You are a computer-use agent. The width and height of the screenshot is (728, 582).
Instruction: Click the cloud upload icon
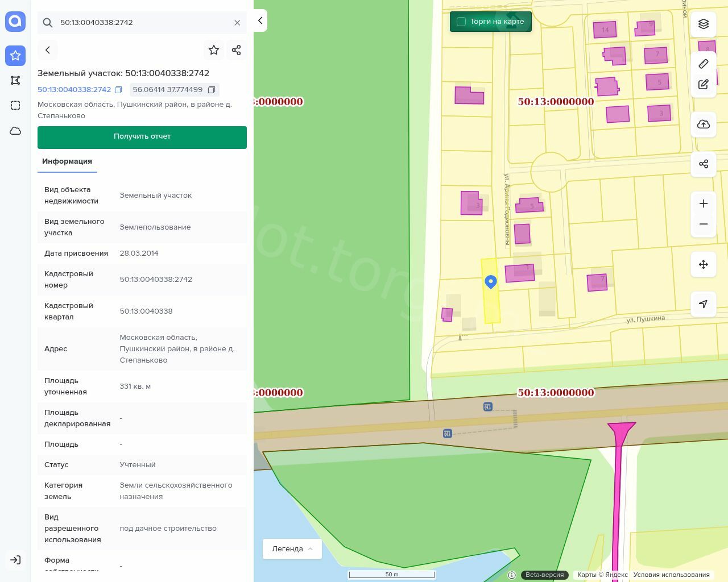(x=704, y=124)
